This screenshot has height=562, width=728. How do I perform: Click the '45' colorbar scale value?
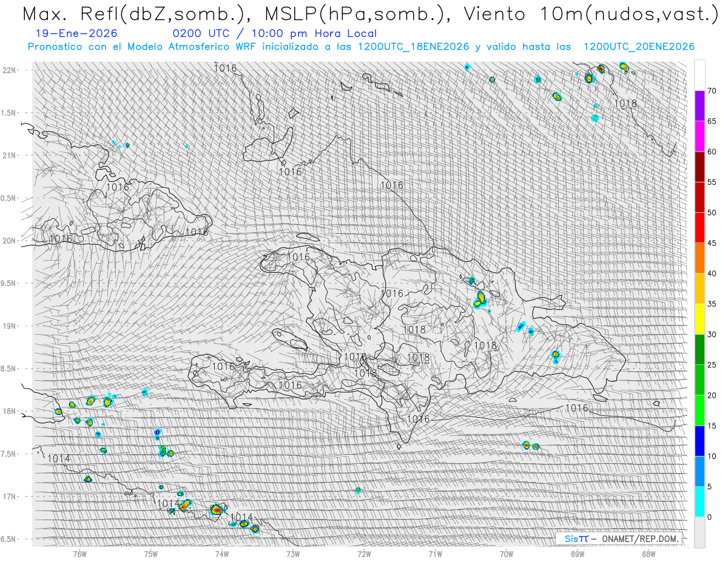[712, 243]
